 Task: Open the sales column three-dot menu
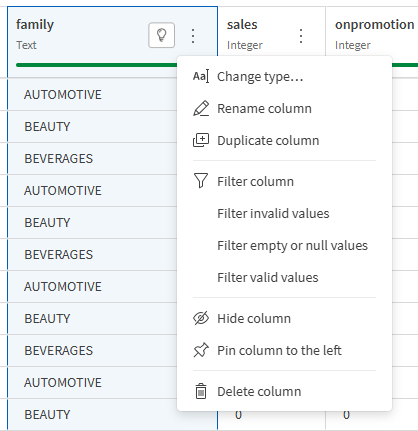pyautogui.click(x=301, y=36)
